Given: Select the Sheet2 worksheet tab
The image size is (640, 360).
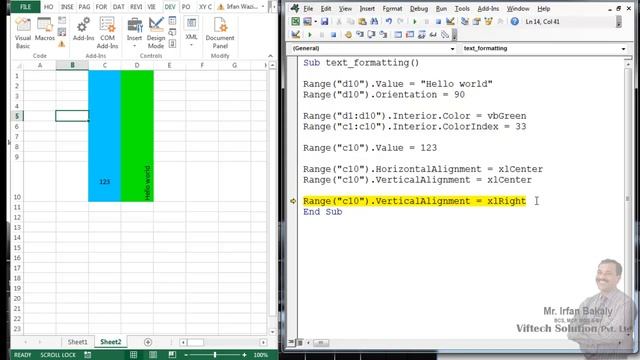Looking at the screenshot, I should pyautogui.click(x=111, y=342).
